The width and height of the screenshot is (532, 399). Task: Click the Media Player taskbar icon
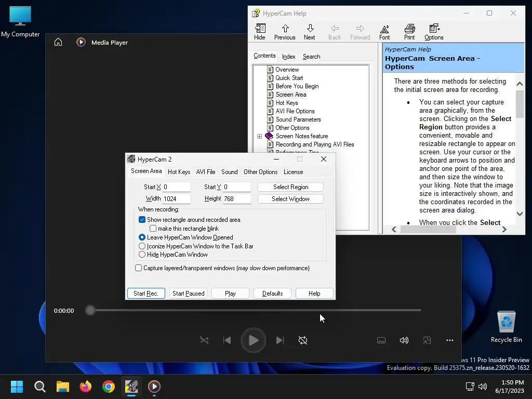(x=154, y=386)
